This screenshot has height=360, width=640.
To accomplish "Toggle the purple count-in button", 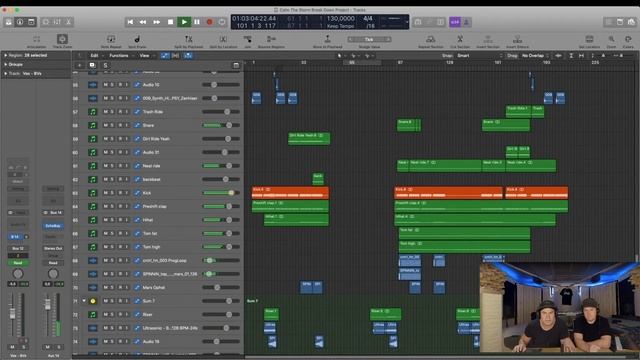I will (x=455, y=22).
